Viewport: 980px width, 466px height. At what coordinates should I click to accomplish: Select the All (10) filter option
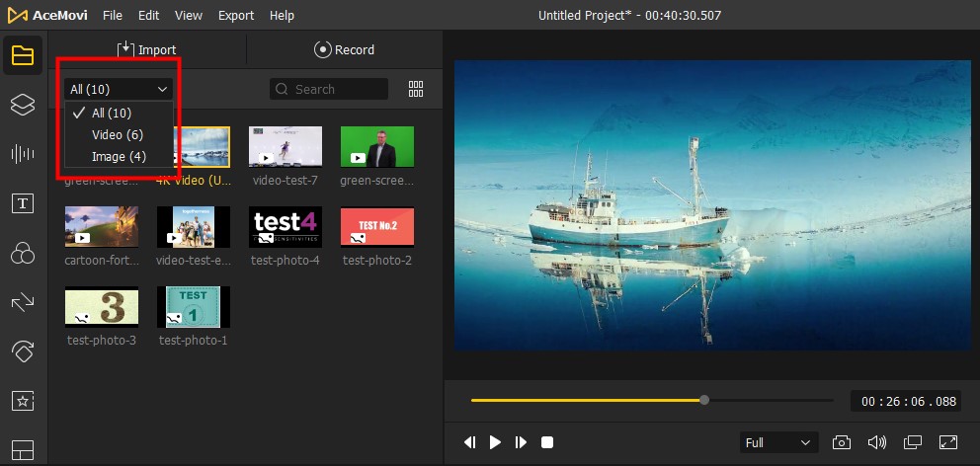pyautogui.click(x=112, y=114)
